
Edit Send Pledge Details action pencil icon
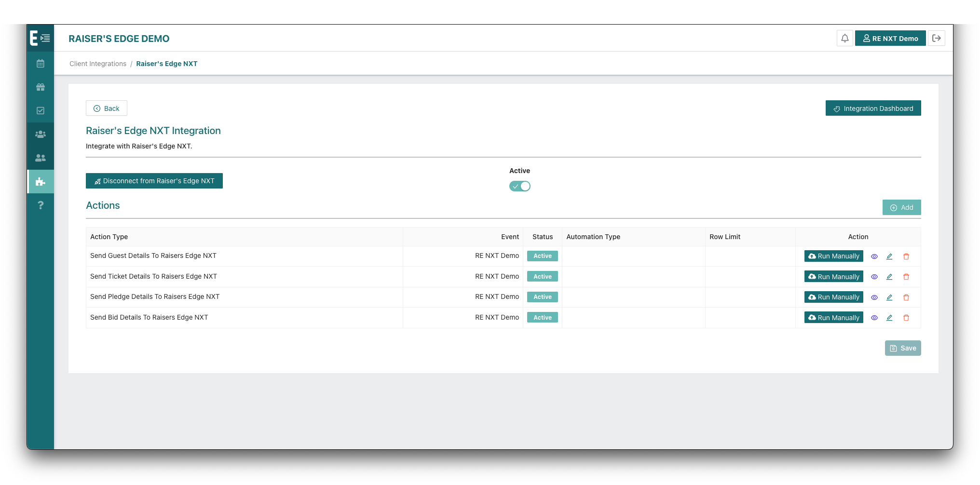(x=889, y=297)
